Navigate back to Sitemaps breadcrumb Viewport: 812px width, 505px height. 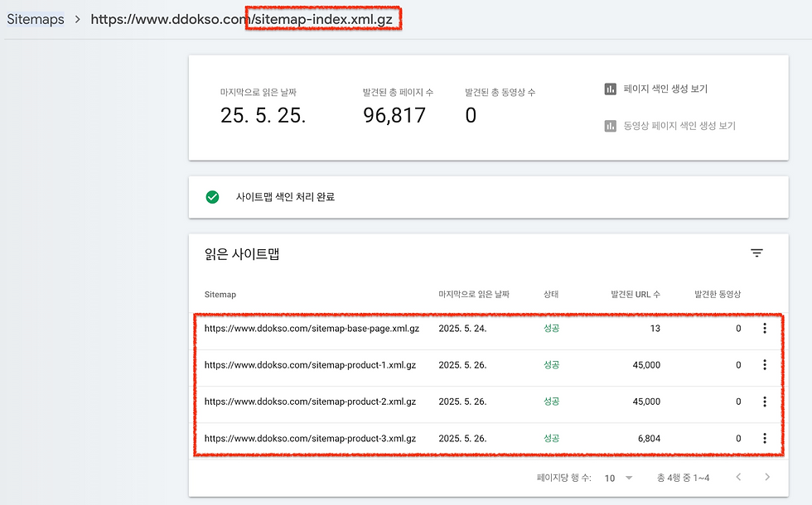36,19
